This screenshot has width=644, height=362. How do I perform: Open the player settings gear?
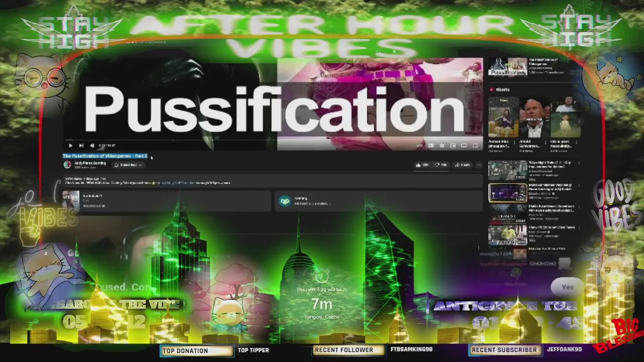click(x=442, y=145)
